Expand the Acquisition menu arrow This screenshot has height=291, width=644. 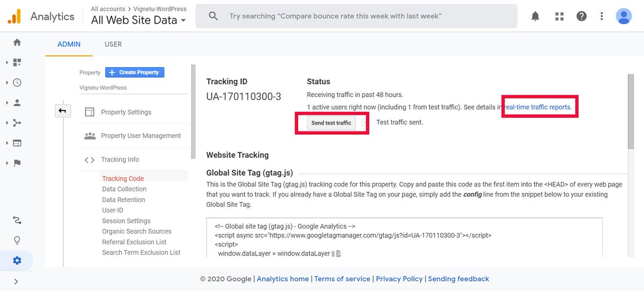[7, 123]
